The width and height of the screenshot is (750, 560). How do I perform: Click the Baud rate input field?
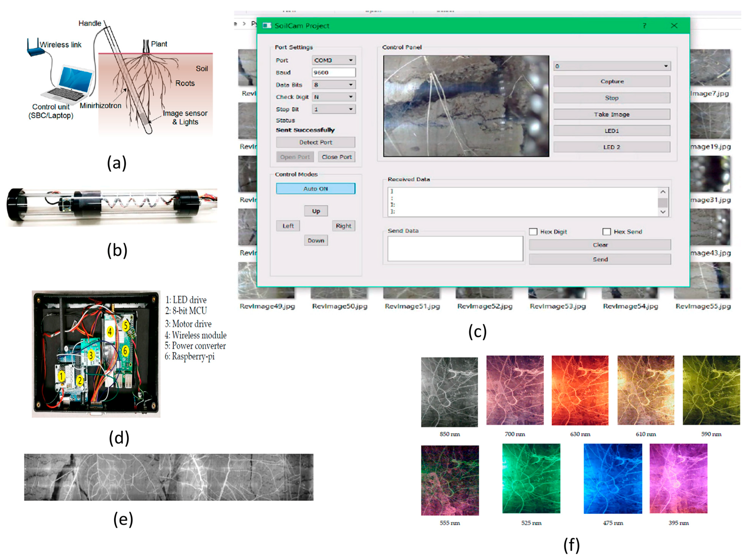334,73
